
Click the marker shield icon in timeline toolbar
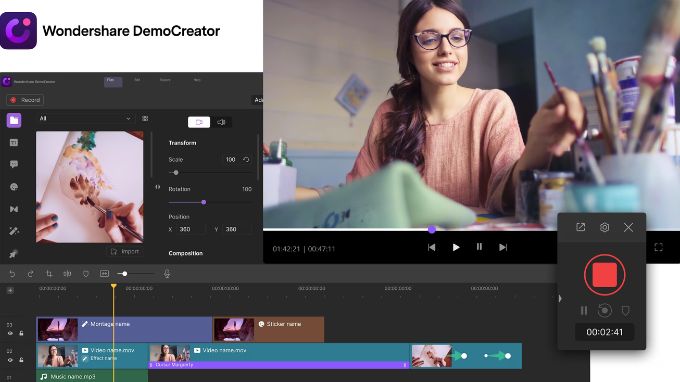point(86,274)
